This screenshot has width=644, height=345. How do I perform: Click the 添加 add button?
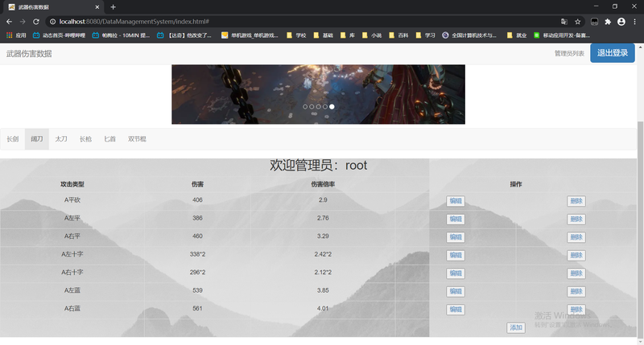(516, 327)
